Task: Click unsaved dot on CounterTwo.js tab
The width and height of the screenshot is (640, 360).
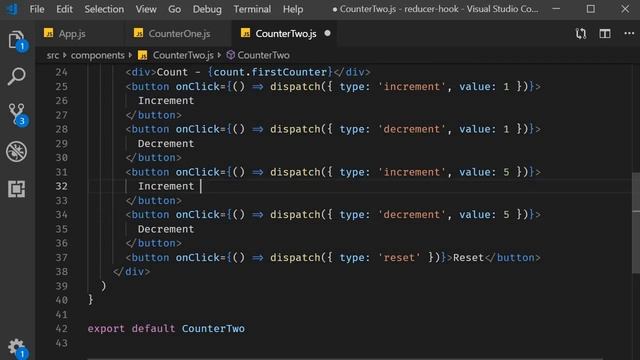Action: click(x=327, y=33)
